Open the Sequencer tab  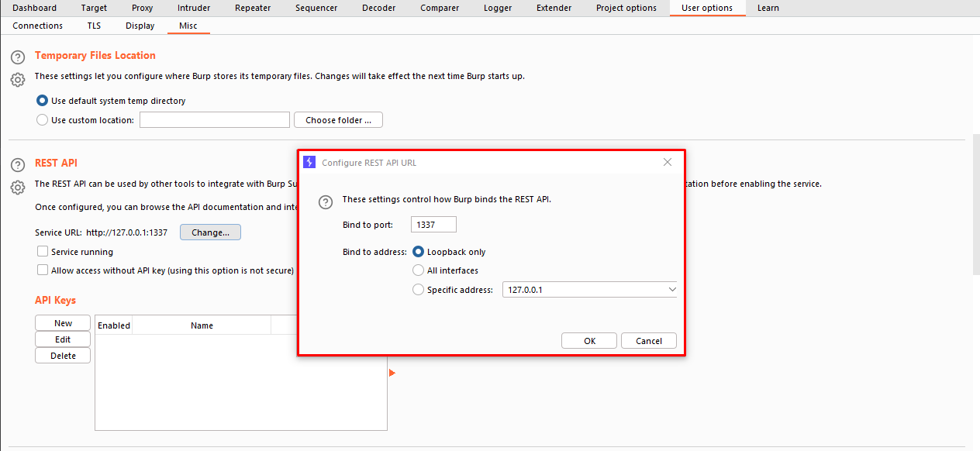pyautogui.click(x=316, y=8)
